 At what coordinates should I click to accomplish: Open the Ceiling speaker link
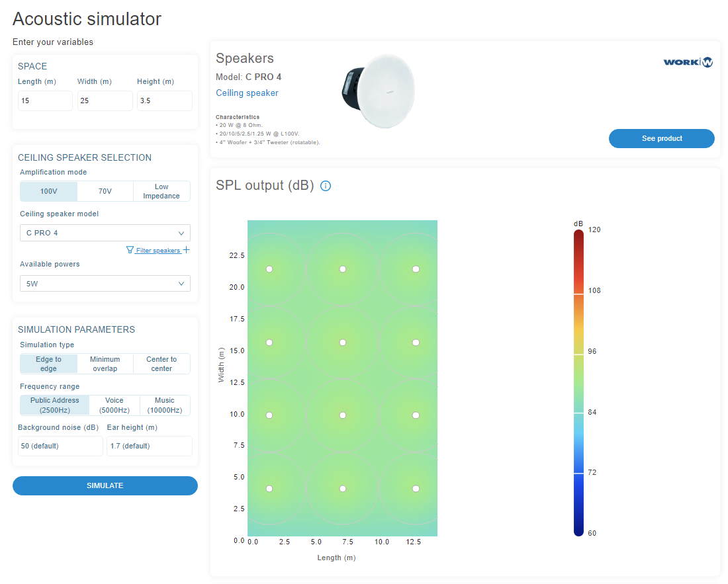point(247,93)
